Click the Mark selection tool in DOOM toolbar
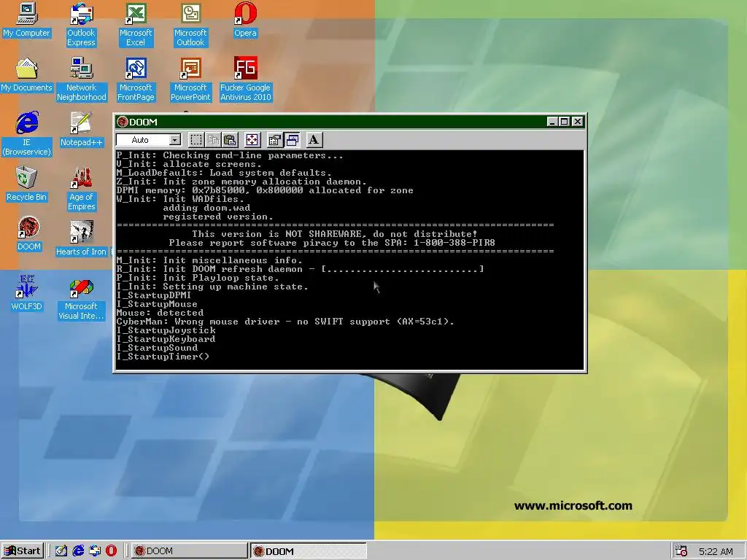This screenshot has width=747, height=560. coord(196,140)
